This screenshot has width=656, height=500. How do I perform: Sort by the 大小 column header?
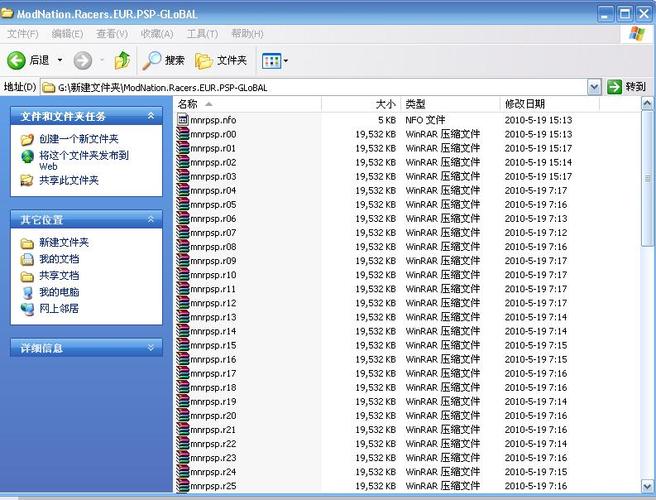361,104
